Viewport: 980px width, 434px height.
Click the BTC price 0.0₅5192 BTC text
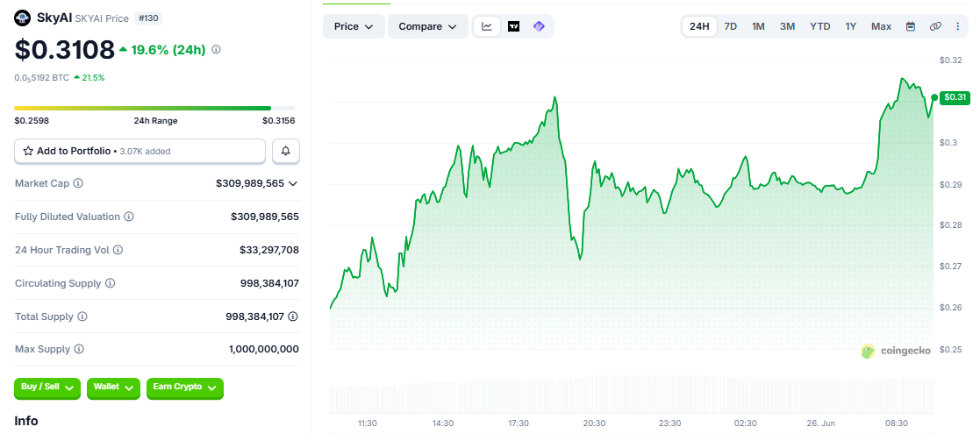tap(42, 78)
